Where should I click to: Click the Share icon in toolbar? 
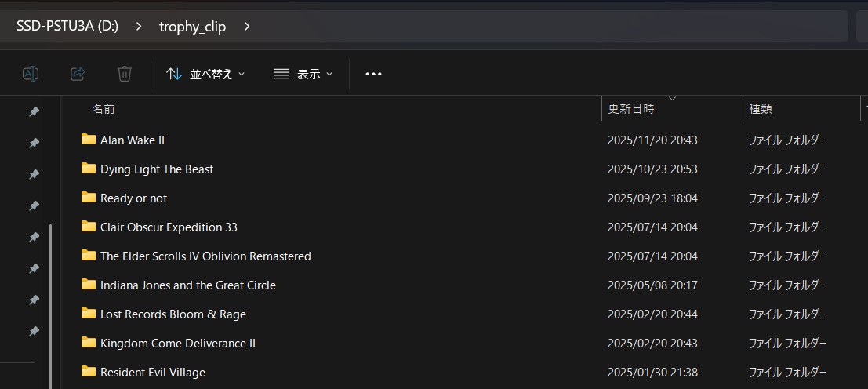(x=78, y=74)
